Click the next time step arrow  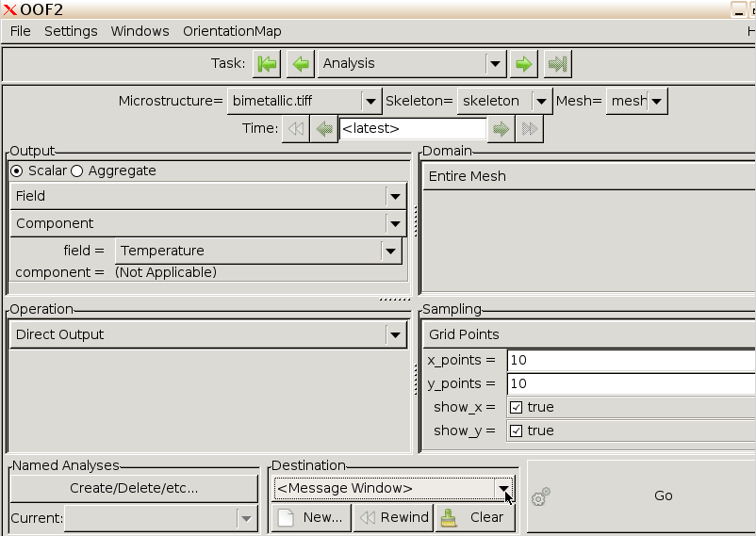point(501,129)
